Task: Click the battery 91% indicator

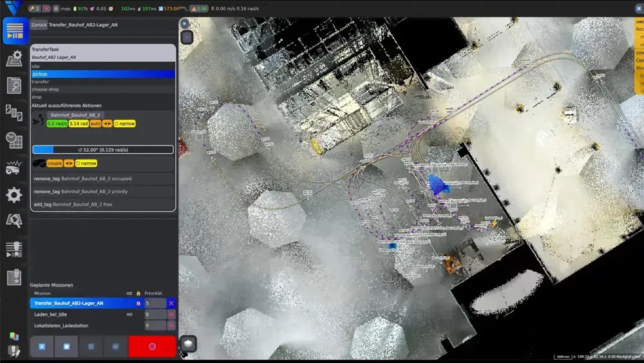Action: pos(80,8)
